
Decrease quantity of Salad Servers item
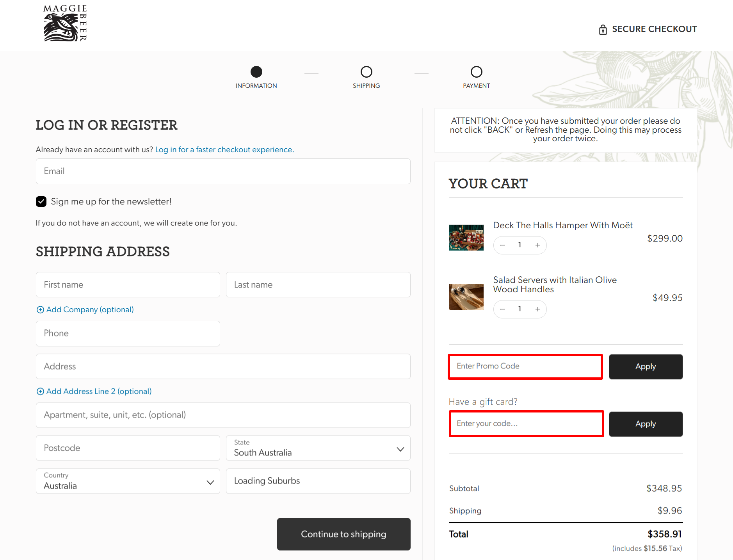click(502, 309)
